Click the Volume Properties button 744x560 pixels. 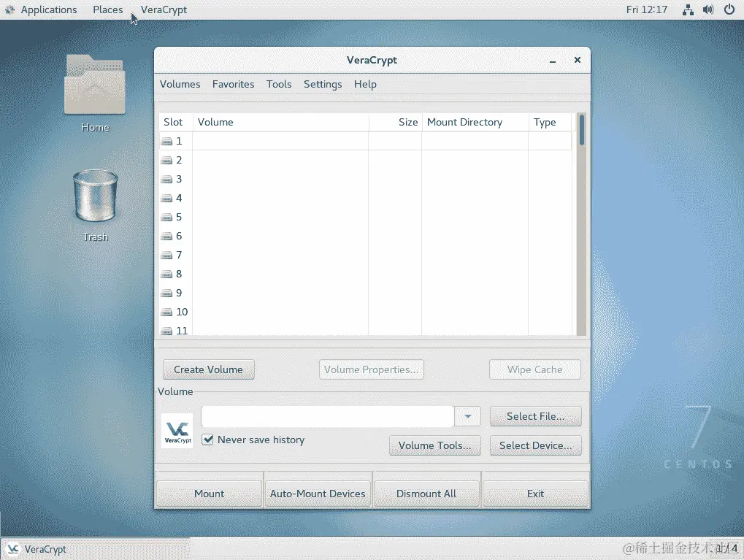(x=372, y=369)
